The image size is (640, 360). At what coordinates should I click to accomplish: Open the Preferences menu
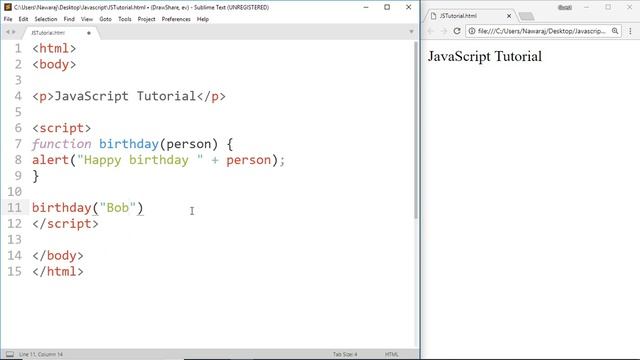pos(176,19)
